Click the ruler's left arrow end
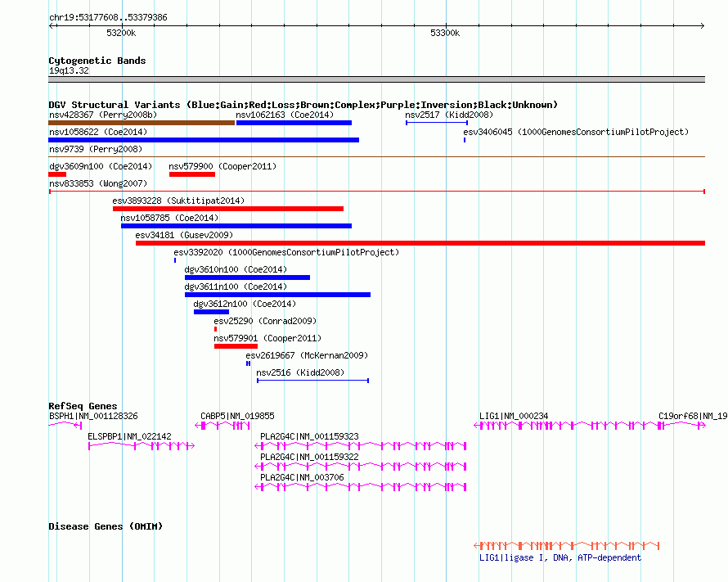Image resolution: width=728 pixels, height=582 pixels. (51, 25)
